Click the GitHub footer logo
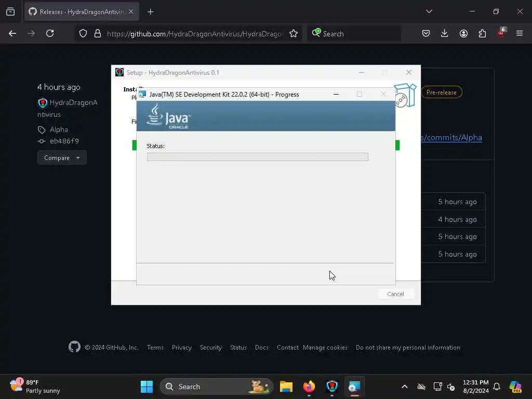This screenshot has height=399, width=532. (x=74, y=347)
